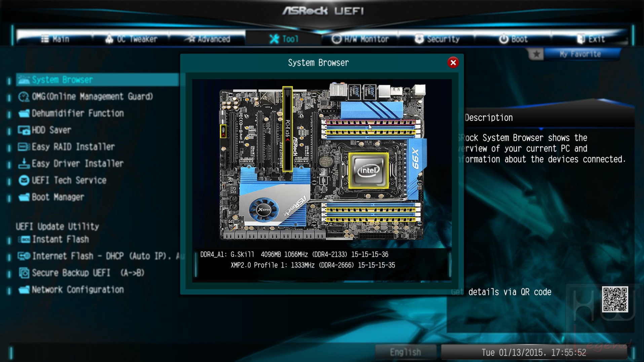Click the Easy RAID Installer icon
The height and width of the screenshot is (362, 644).
pos(24,147)
